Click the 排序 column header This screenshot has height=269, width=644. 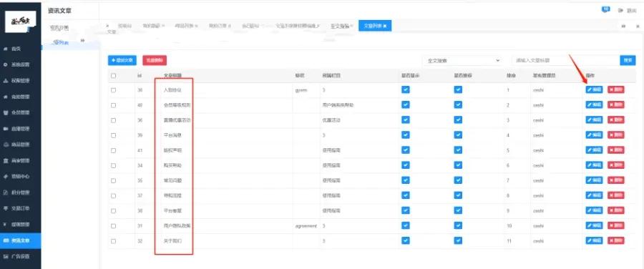(x=511, y=76)
